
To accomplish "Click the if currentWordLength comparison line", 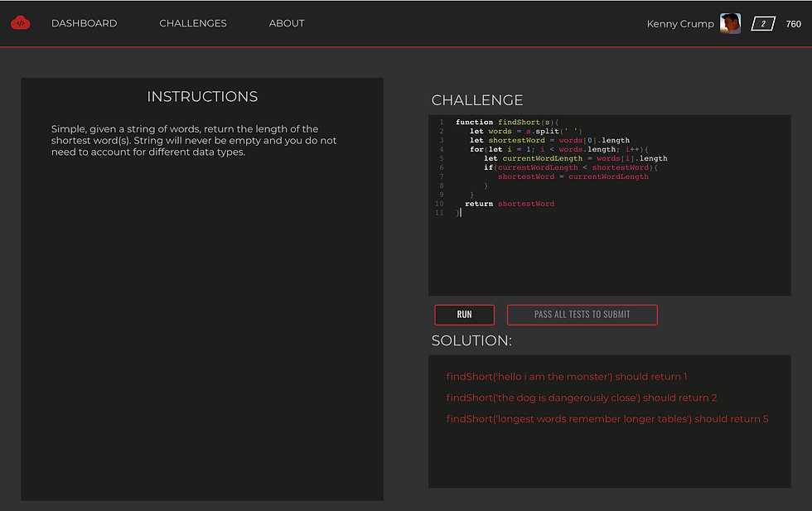I will point(571,168).
